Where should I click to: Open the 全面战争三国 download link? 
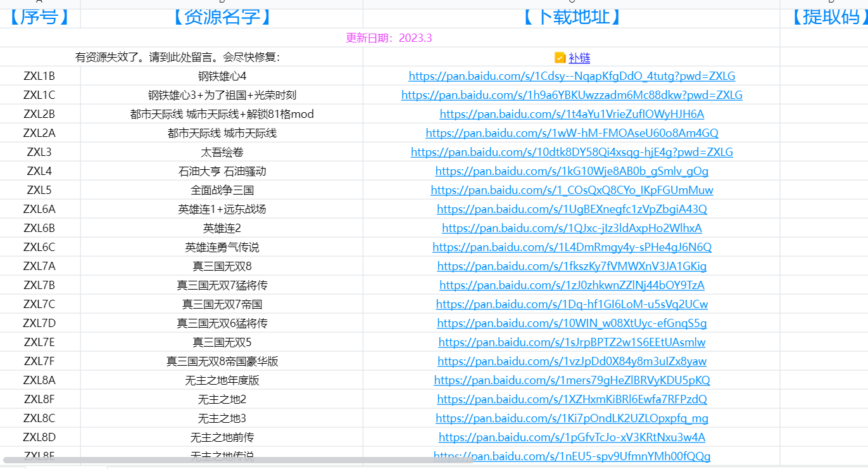click(x=572, y=190)
